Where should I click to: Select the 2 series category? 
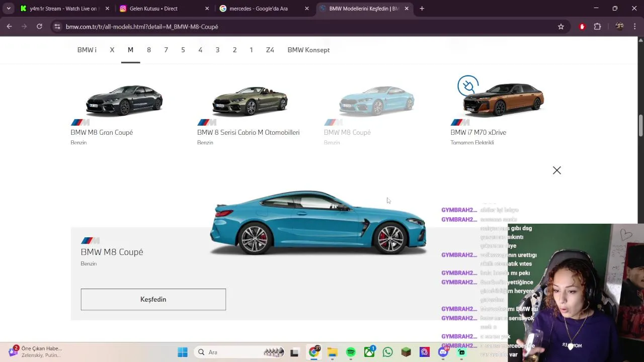[234, 50]
